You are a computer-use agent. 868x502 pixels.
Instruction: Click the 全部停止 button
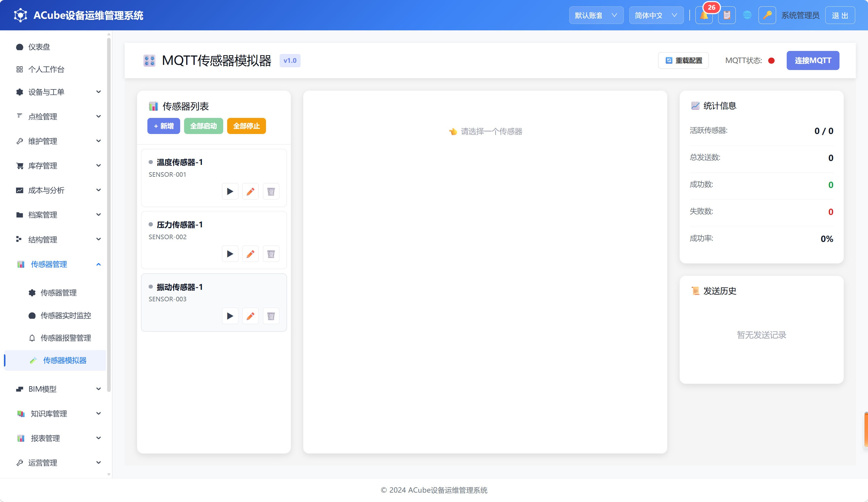(x=247, y=126)
